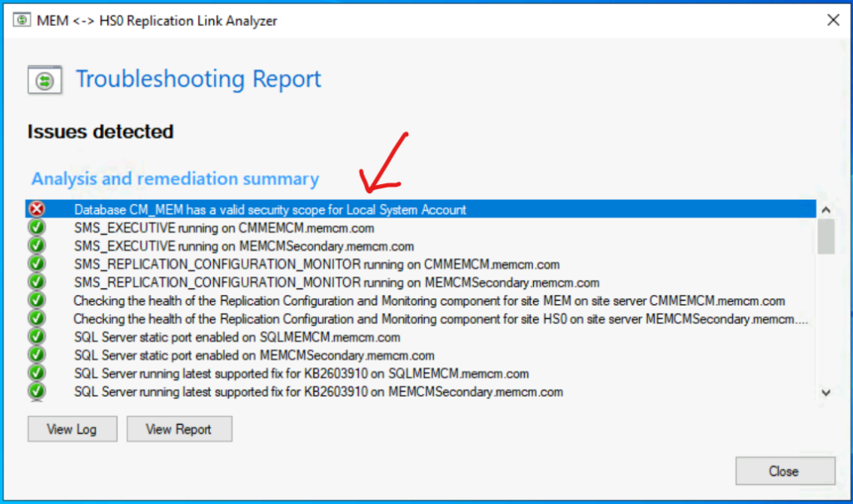Click check icon for KB2603910 on SQLMEMCM
853x504 pixels.
37,373
